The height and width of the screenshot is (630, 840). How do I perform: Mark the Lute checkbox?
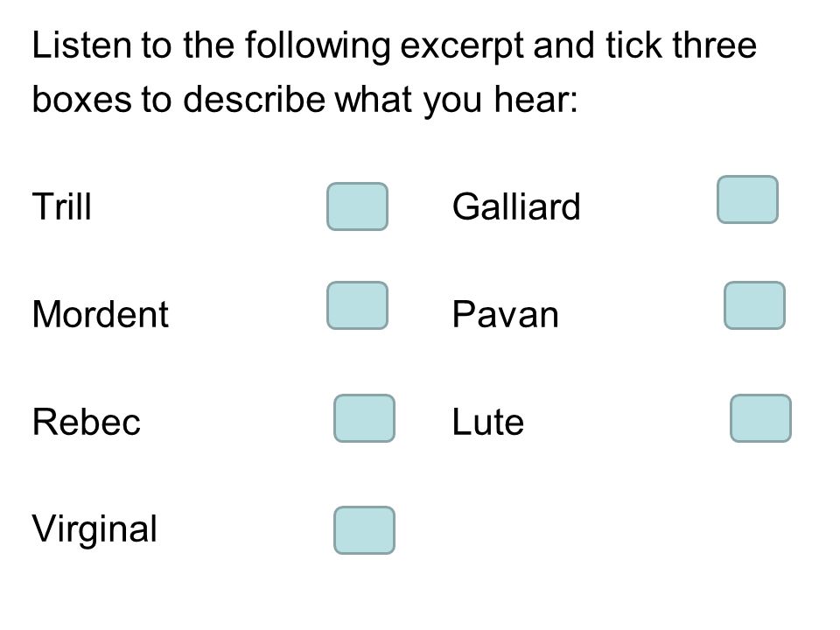[760, 418]
